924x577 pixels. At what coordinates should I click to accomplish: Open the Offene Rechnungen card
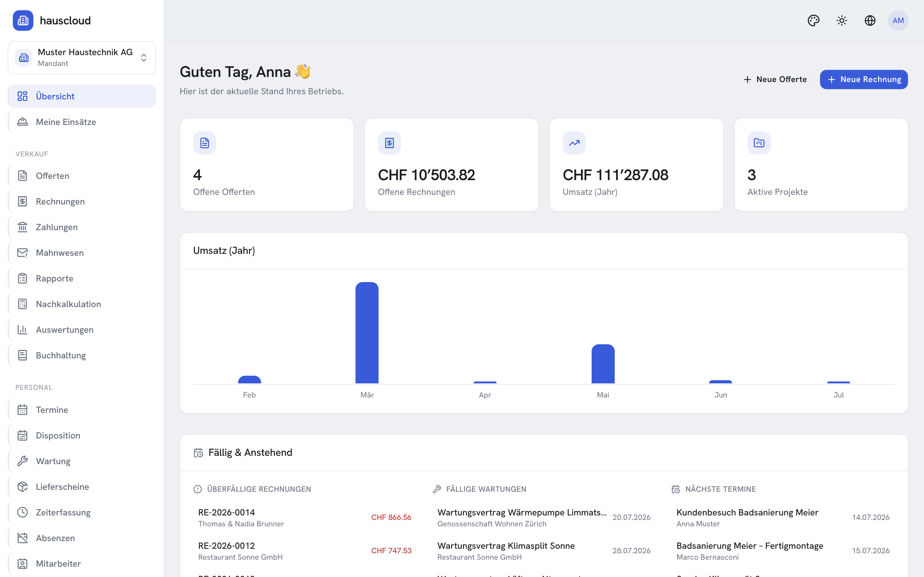click(452, 165)
